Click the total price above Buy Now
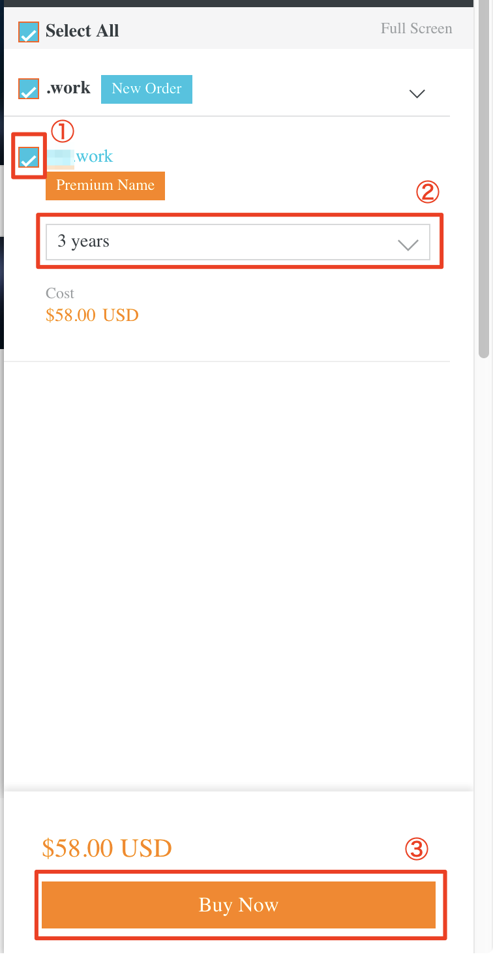The image size is (493, 980). point(107,848)
